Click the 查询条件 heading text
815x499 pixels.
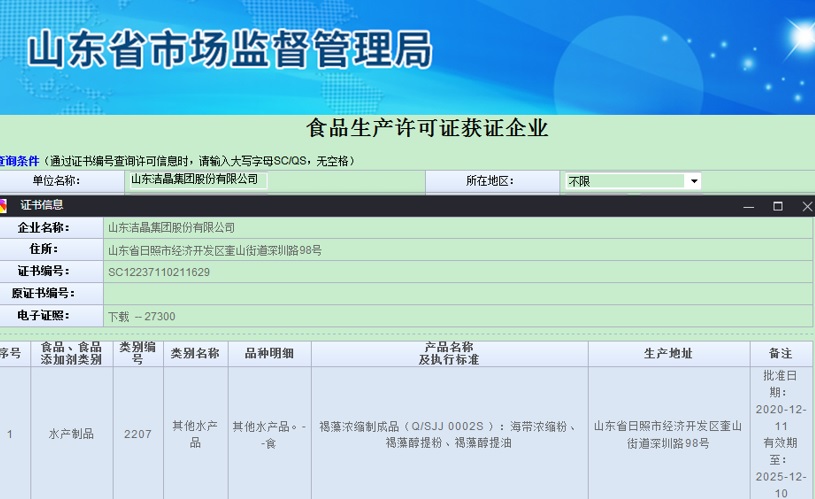click(x=19, y=161)
